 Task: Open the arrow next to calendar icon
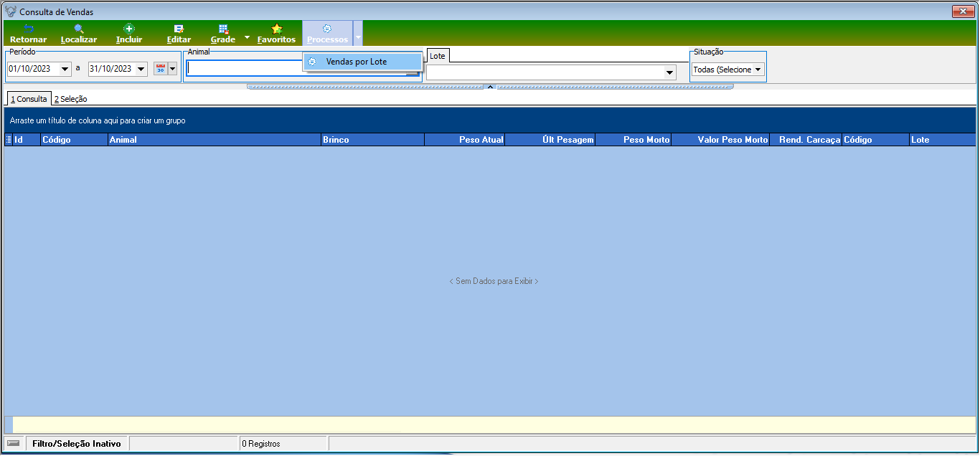pos(173,69)
